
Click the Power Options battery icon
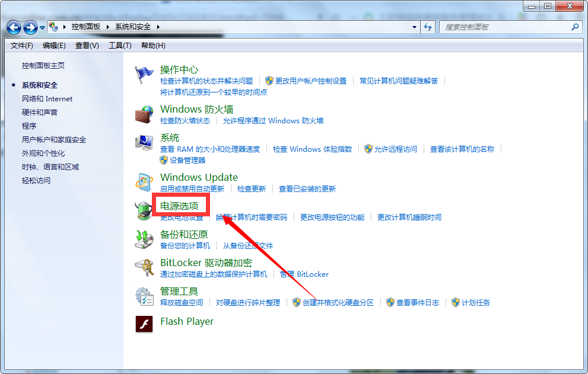click(x=144, y=210)
